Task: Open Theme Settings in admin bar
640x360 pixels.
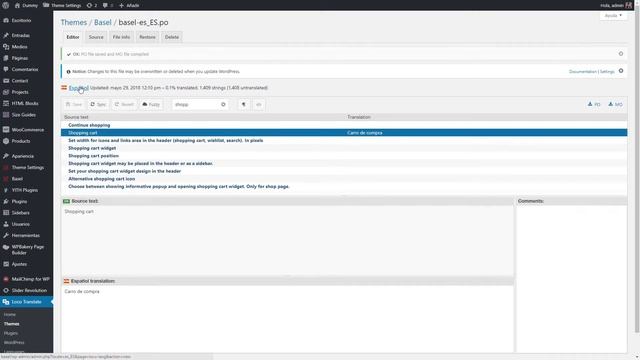Action: (62, 5)
